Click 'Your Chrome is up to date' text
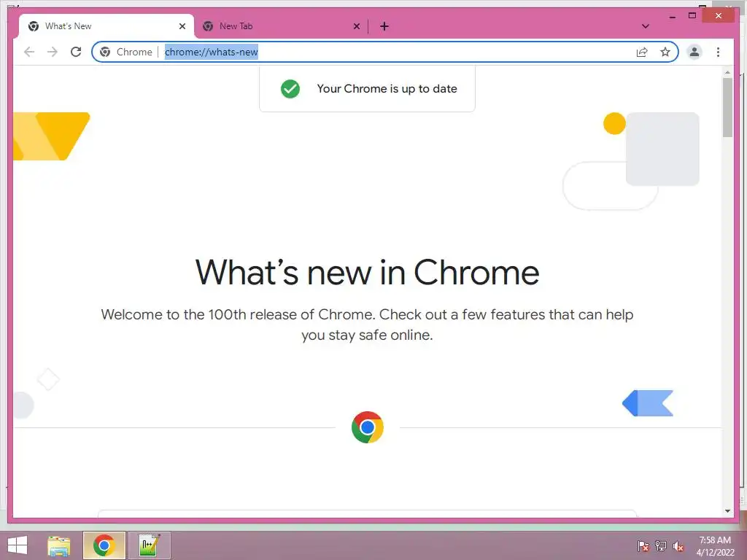The image size is (747, 560). click(387, 88)
